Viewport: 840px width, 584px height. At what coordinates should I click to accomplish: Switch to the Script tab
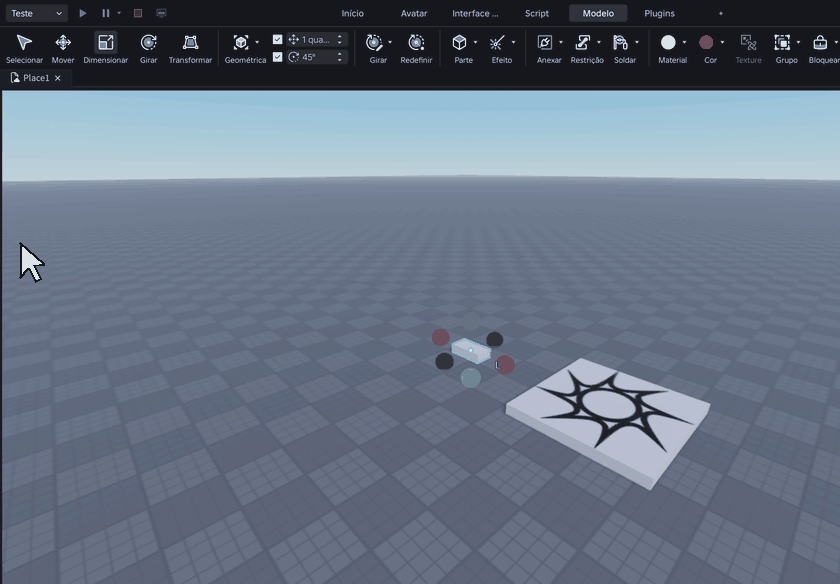click(537, 13)
